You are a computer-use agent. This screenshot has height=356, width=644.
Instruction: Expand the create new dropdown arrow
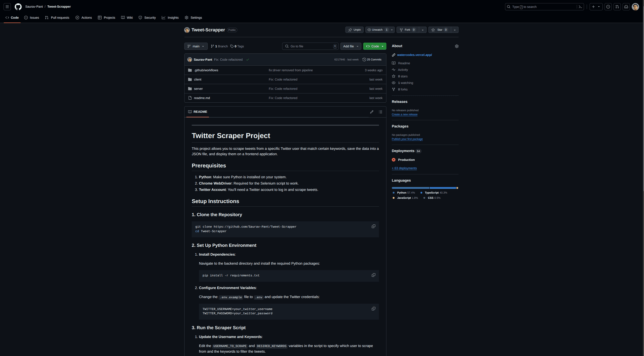point(599,7)
